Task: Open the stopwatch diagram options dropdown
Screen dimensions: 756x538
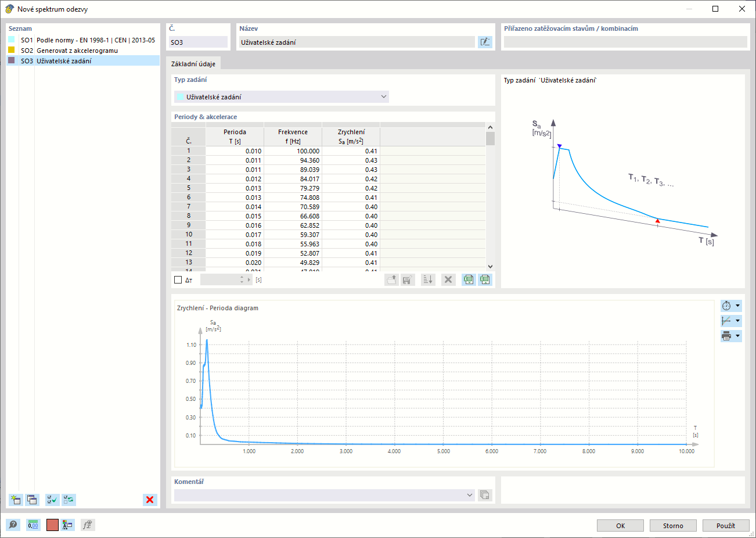Action: point(731,306)
